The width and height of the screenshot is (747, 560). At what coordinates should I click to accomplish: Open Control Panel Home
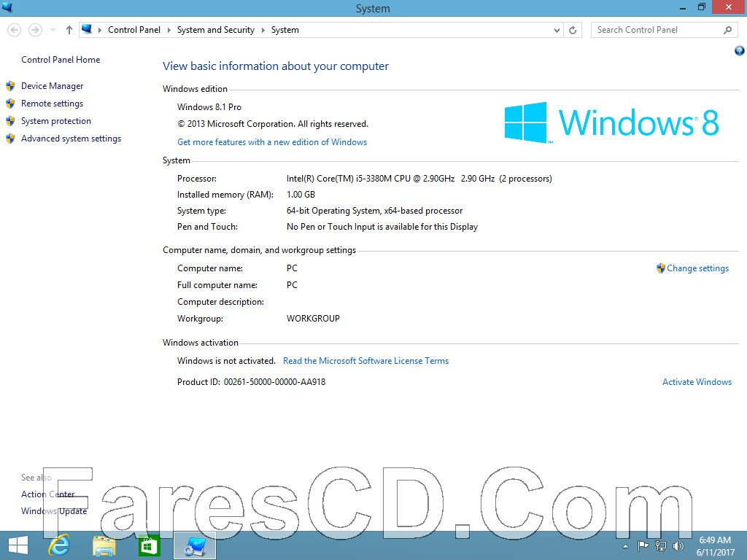(61, 60)
